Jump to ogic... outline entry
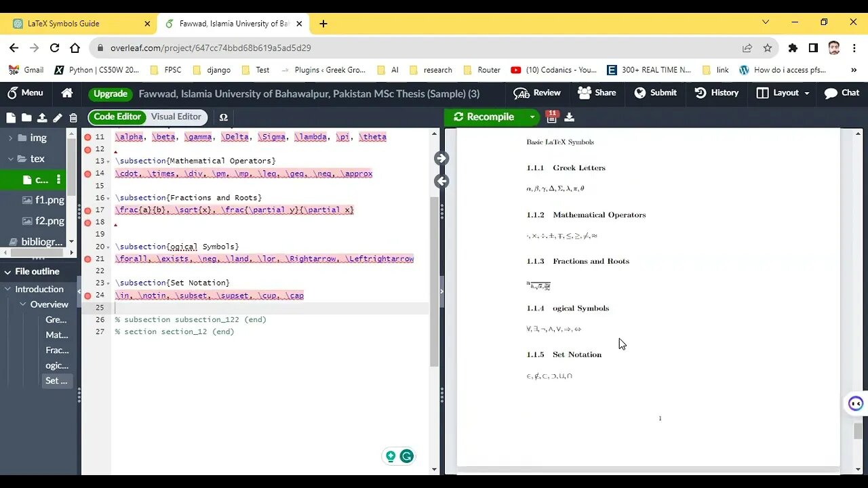The image size is (868, 488). [57, 365]
